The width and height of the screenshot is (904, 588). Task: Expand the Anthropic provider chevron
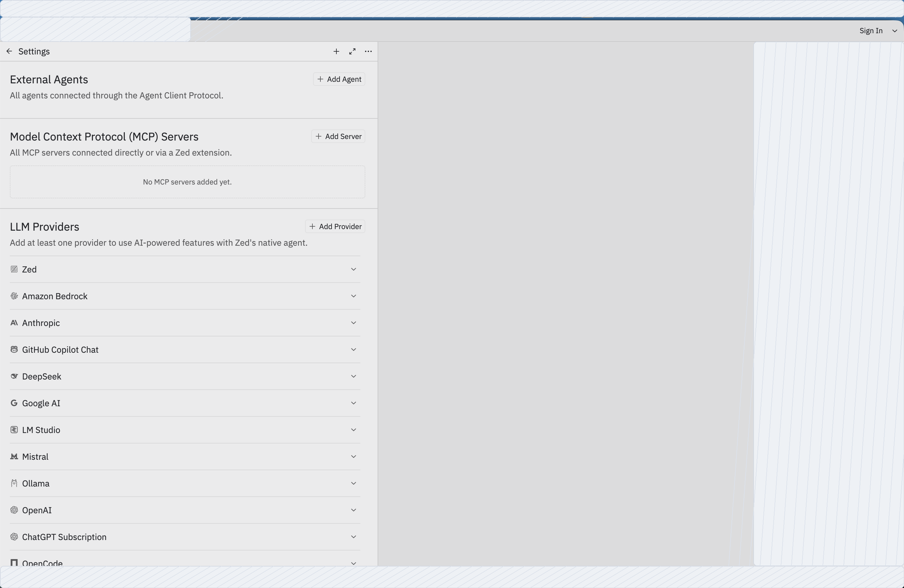pos(354,323)
